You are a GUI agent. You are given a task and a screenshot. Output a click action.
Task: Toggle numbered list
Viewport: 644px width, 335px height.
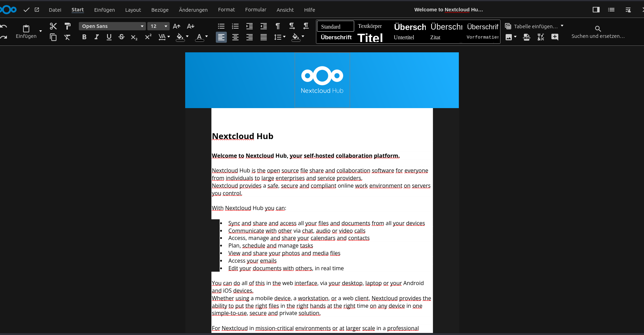[x=235, y=26]
